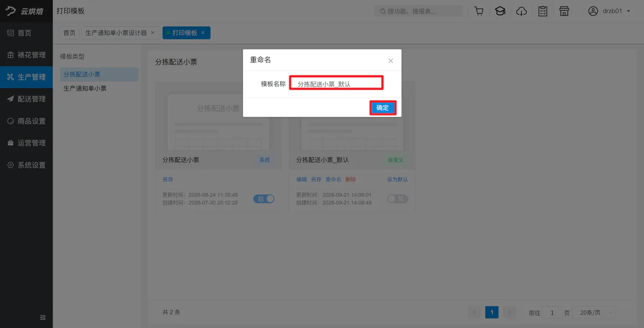Close the 重命名 dialog with X

(391, 61)
